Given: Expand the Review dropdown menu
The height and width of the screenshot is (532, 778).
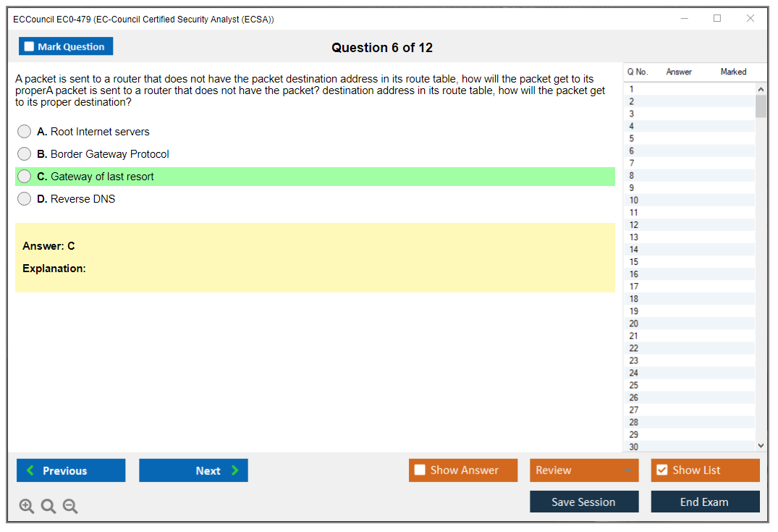Looking at the screenshot, I should pos(627,470).
